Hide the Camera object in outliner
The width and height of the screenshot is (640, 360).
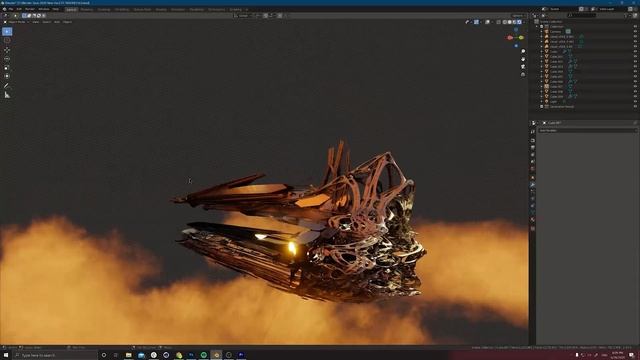click(635, 31)
